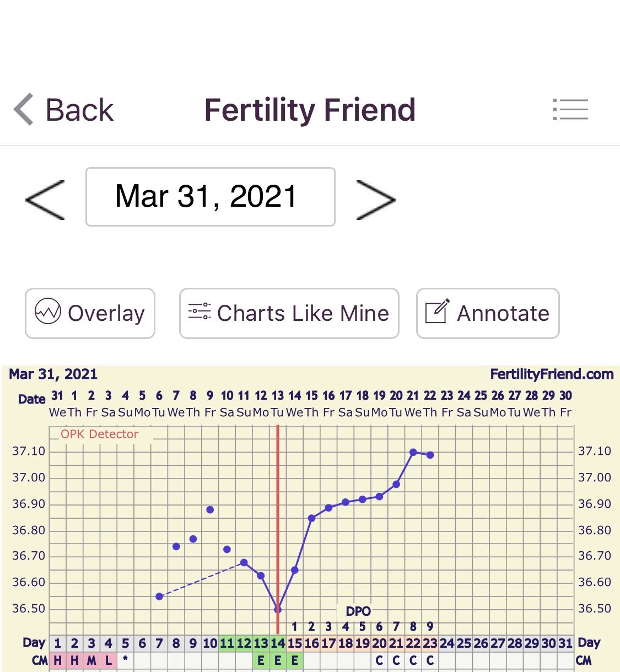
Task: Tap the Back chevron arrow
Action: pyautogui.click(x=24, y=109)
